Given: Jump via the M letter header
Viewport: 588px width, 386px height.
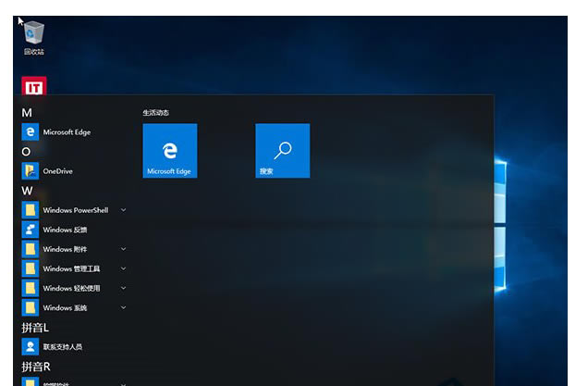Looking at the screenshot, I should click(x=27, y=113).
